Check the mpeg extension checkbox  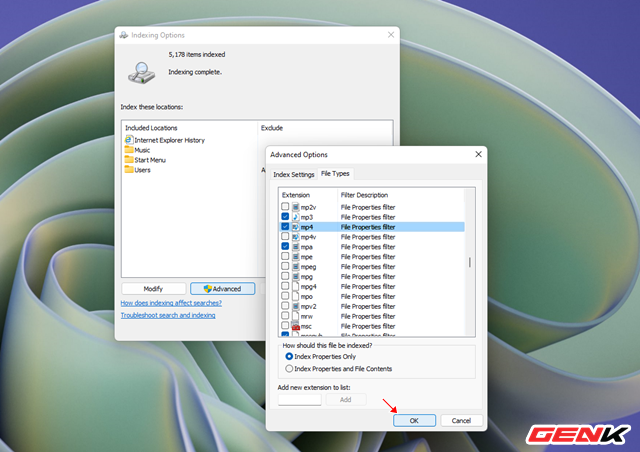(285, 266)
